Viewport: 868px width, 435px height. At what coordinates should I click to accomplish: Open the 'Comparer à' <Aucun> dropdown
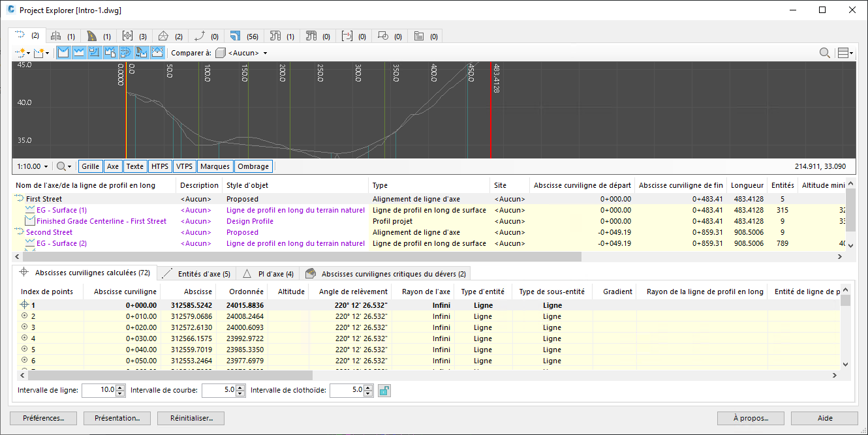pyautogui.click(x=243, y=53)
